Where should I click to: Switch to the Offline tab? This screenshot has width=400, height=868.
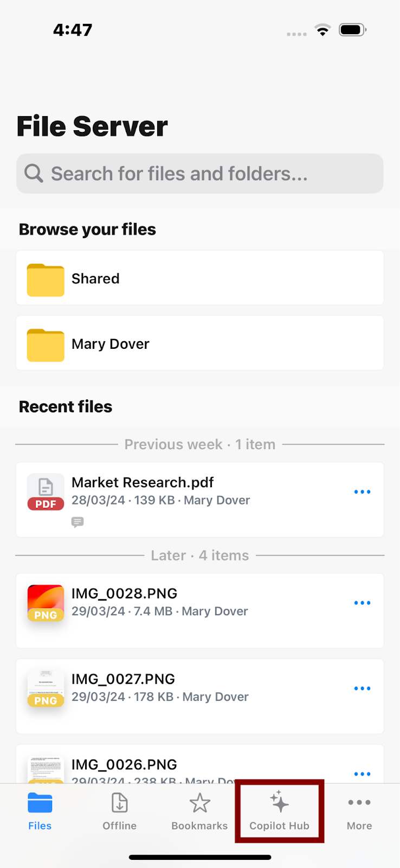(120, 811)
